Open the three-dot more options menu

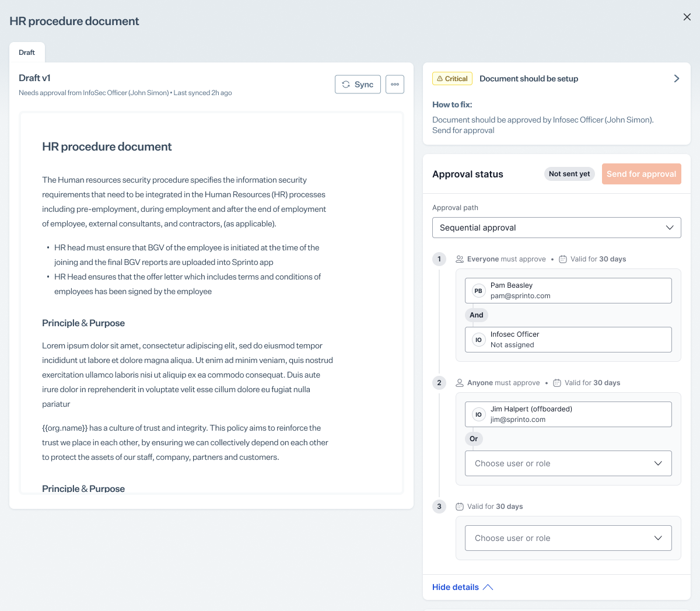(395, 85)
